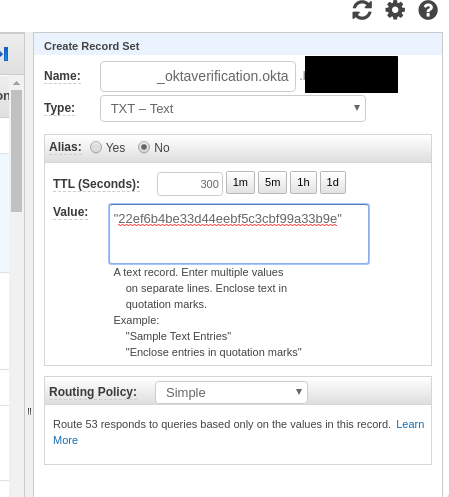Click the TTL Seconds input field
The width and height of the screenshot is (449, 497).
point(190,184)
